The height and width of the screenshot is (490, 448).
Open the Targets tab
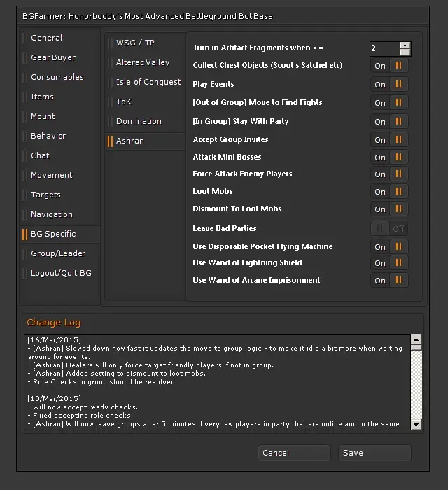(x=60, y=195)
